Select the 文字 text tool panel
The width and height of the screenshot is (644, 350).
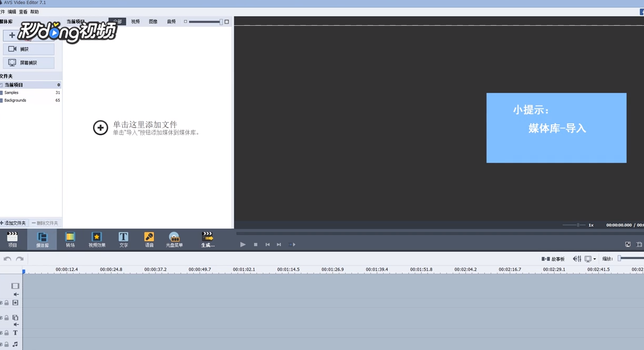(123, 239)
